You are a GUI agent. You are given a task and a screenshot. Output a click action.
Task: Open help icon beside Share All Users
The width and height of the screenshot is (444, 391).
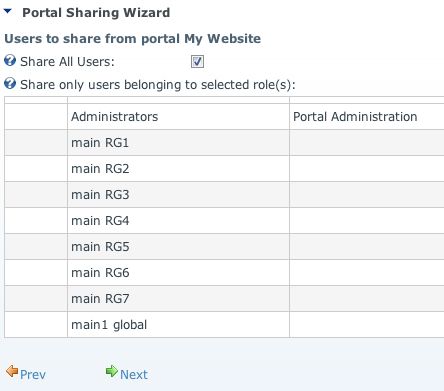click(10, 61)
